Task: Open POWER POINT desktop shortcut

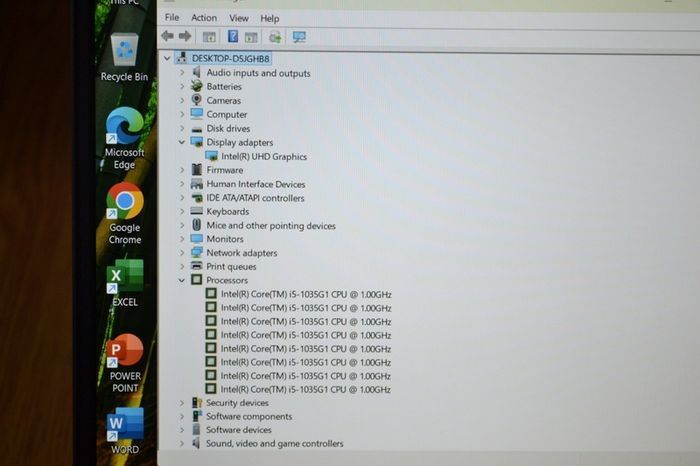Action: 125,363
